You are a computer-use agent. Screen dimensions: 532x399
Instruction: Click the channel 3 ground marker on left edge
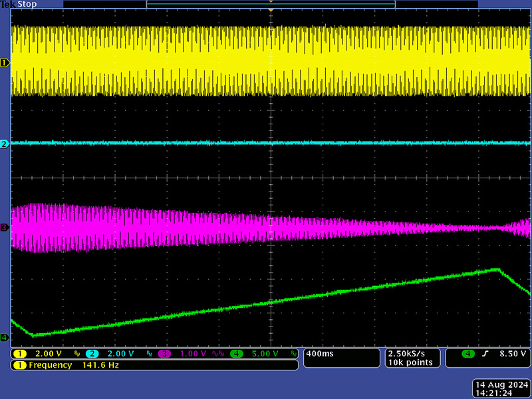(x=5, y=227)
